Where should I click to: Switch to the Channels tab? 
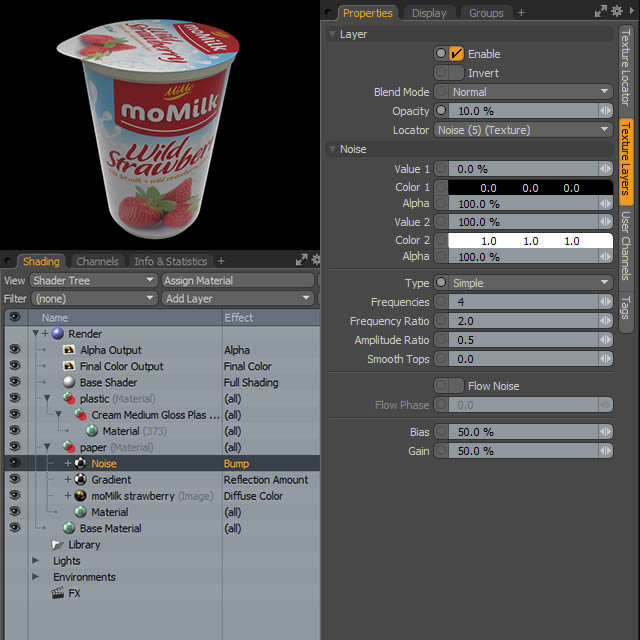(x=97, y=261)
